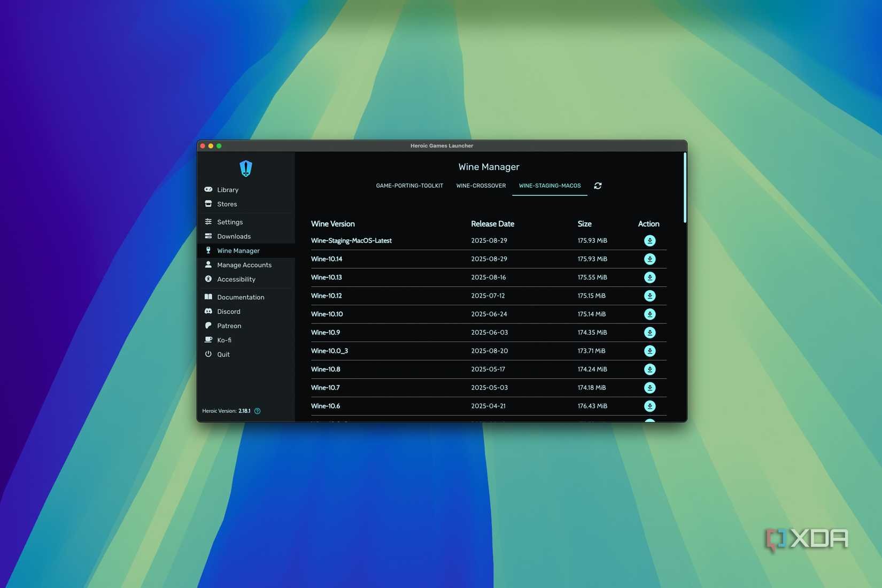The height and width of the screenshot is (588, 882).
Task: Open the Patreon support page
Action: 229,326
